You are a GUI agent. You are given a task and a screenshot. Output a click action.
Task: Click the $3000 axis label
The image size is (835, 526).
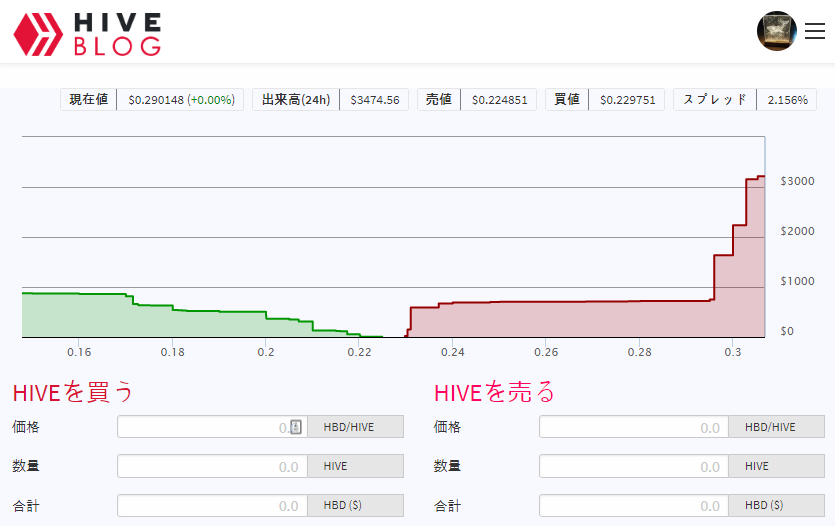[797, 181]
